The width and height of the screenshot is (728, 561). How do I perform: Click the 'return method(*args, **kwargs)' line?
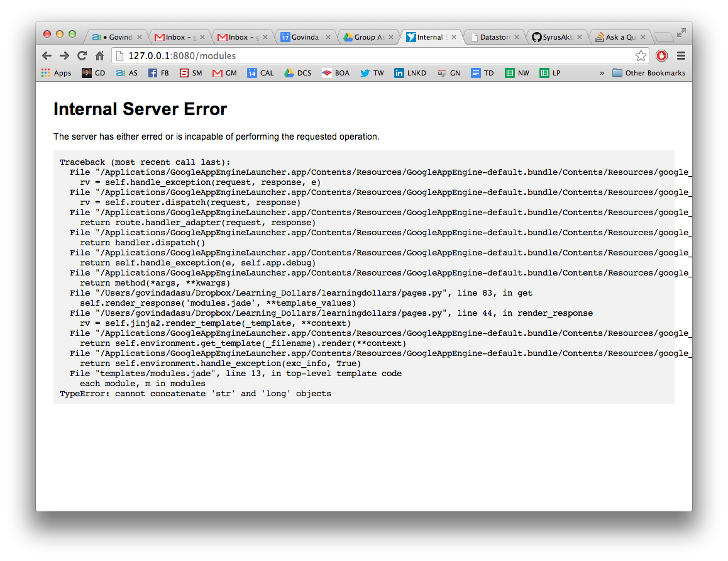[155, 283]
